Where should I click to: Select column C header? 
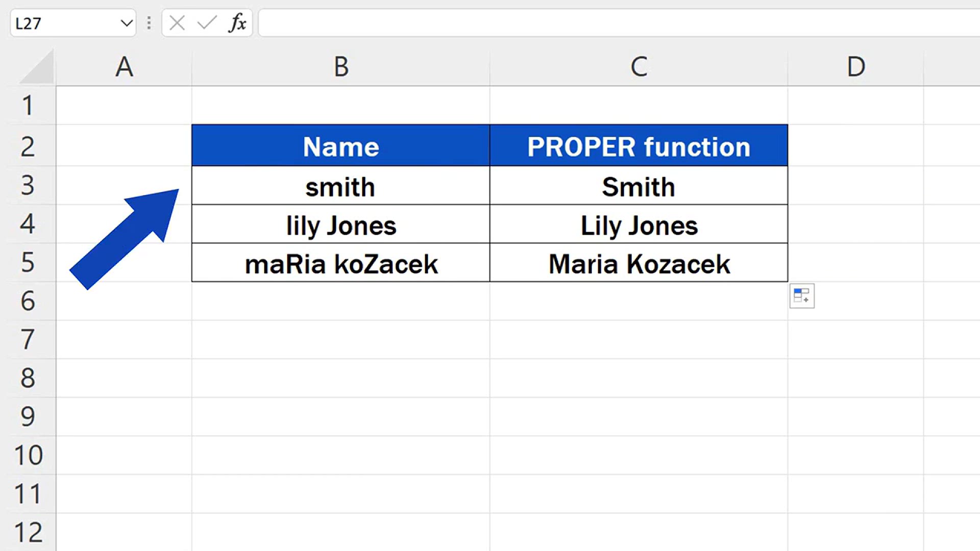pyautogui.click(x=639, y=67)
